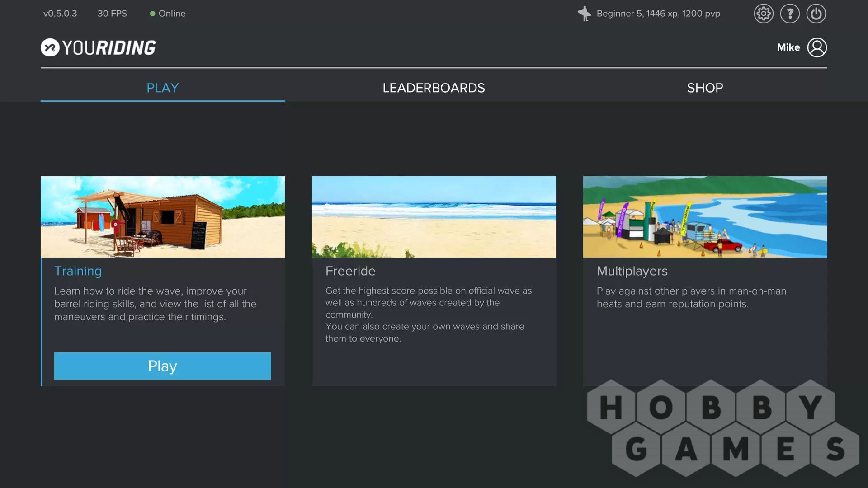Open Mike's profile avatar icon
The height and width of the screenshot is (488, 868).
(817, 47)
